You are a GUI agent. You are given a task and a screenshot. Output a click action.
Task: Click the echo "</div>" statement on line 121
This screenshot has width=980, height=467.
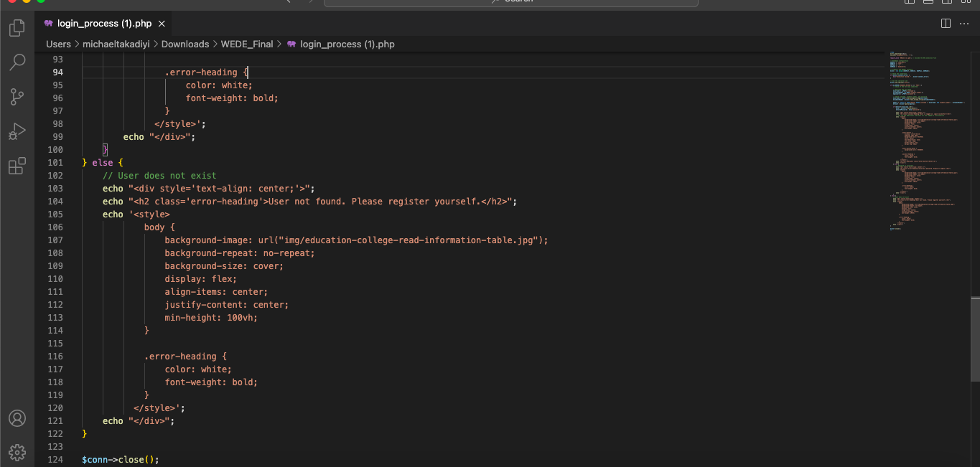139,421
